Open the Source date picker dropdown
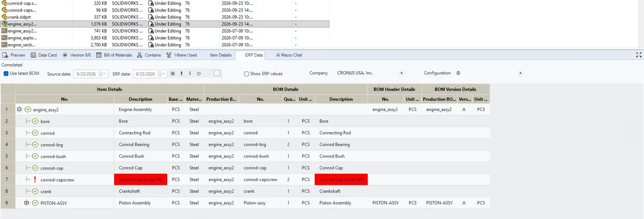The height and width of the screenshot is (219, 644). point(104,74)
